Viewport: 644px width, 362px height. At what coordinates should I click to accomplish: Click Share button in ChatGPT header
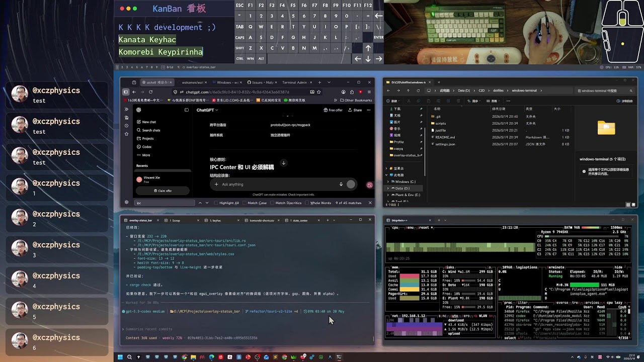(355, 110)
